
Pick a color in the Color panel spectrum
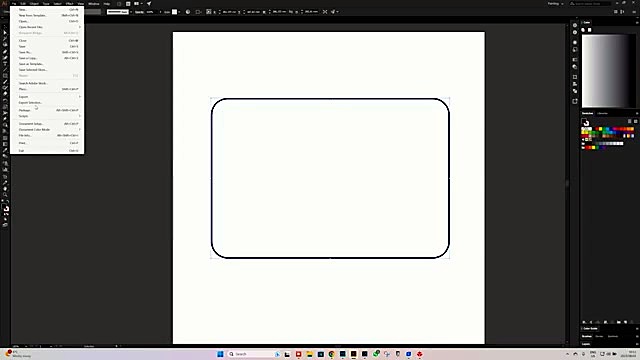[x=609, y=71]
